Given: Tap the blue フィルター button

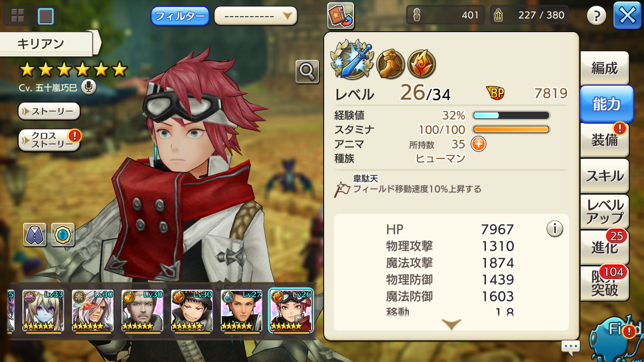Looking at the screenshot, I should coord(180,16).
